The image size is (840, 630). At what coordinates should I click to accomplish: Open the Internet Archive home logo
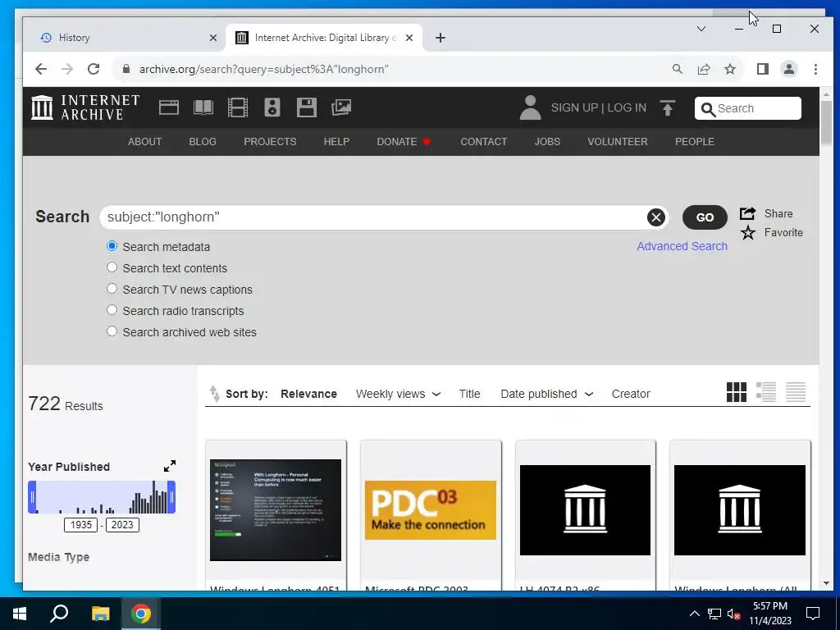[x=85, y=107]
